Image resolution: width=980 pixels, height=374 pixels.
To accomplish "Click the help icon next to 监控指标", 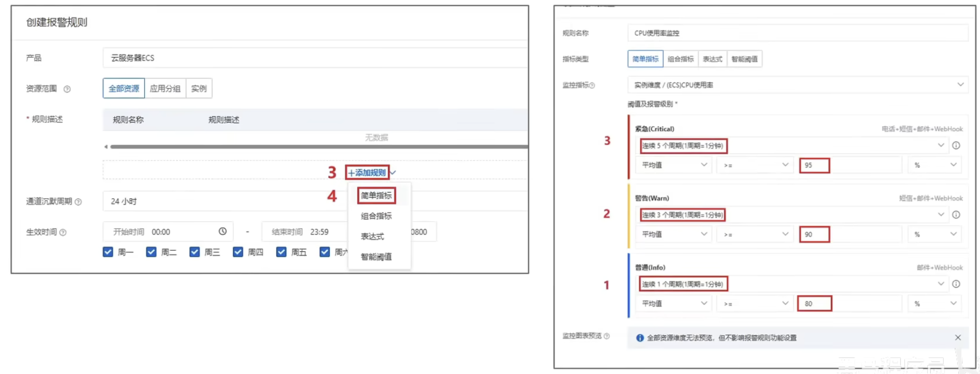I will pos(593,86).
